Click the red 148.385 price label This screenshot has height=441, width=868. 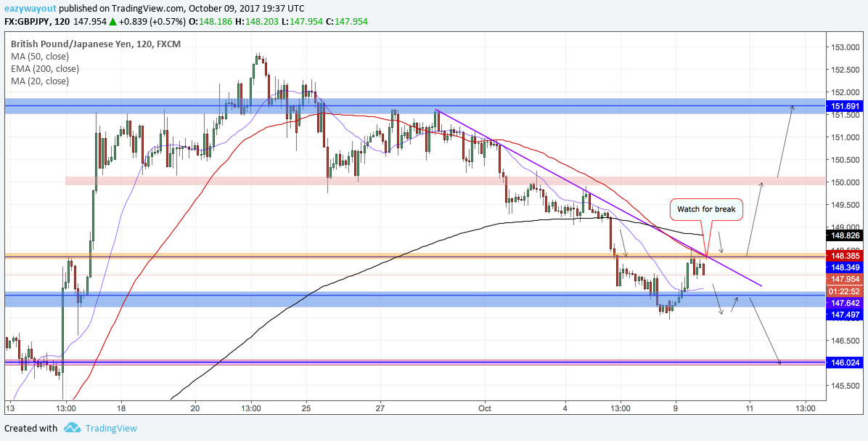point(846,256)
